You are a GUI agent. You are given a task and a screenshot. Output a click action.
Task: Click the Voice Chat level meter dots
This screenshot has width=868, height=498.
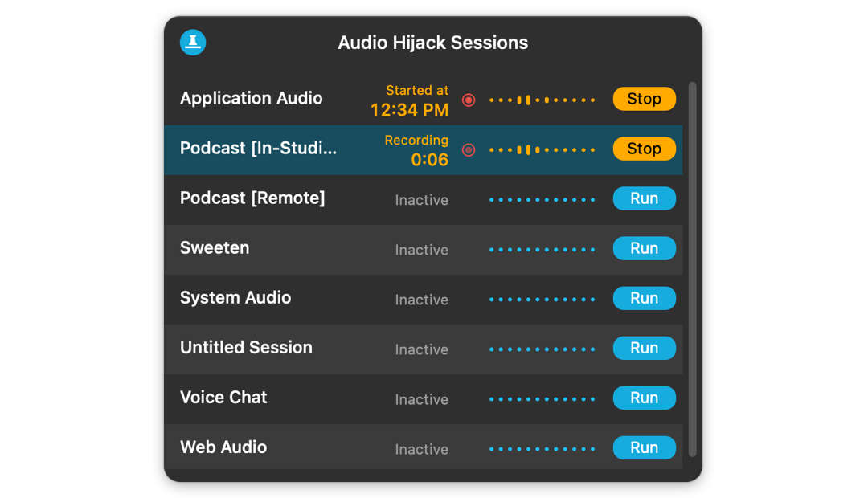[x=542, y=399]
